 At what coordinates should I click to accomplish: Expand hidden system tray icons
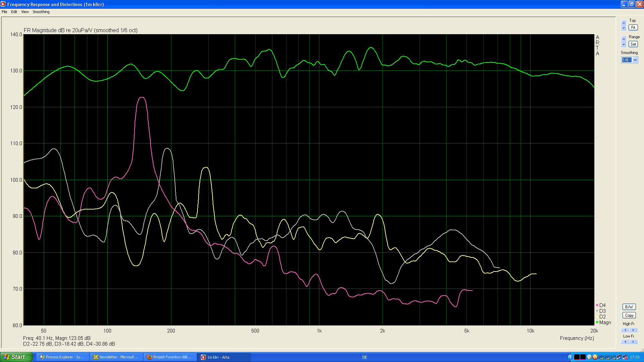click(570, 357)
